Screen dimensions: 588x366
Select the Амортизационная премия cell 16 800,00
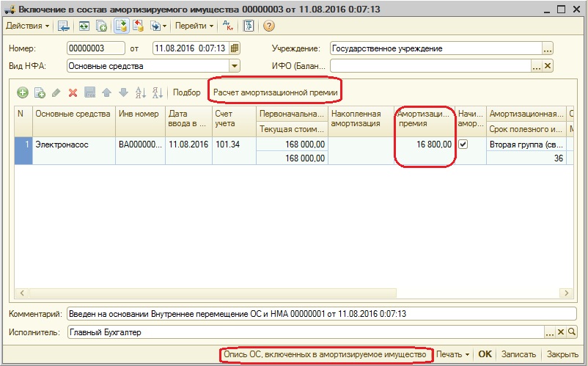click(x=425, y=145)
